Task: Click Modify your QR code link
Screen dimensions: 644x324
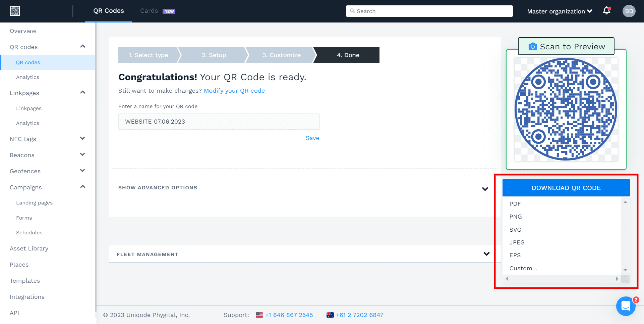Action: click(234, 91)
